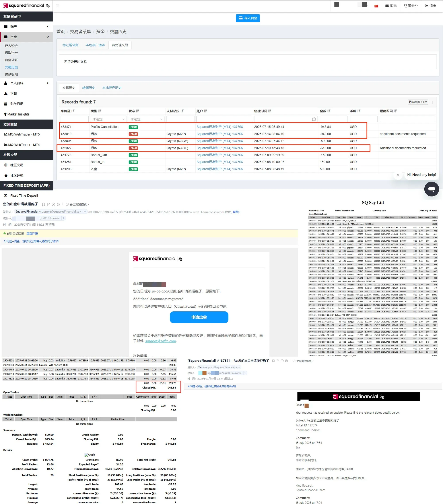Screen dimensions: 443x504
Task: Open 服务台 help desk in header
Action: 411,6
